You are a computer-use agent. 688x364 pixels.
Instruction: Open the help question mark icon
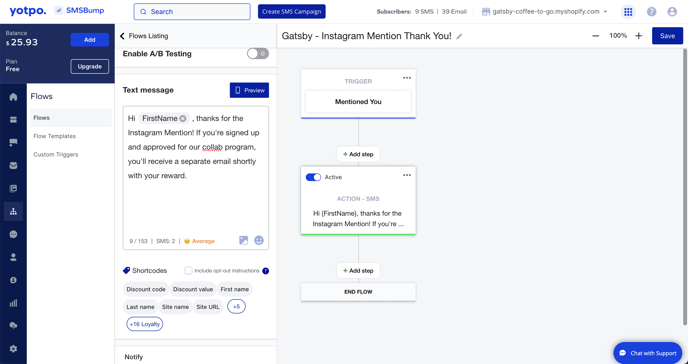coord(652,12)
